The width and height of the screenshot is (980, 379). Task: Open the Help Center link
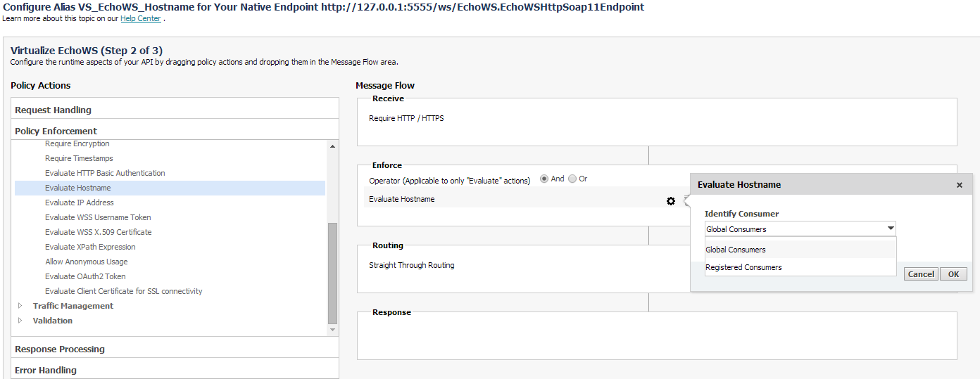(141, 18)
